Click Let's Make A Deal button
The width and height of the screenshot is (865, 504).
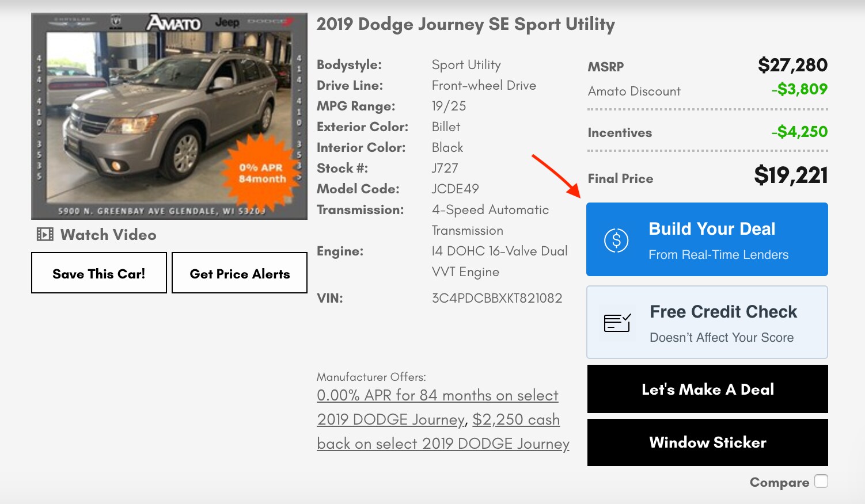707,390
